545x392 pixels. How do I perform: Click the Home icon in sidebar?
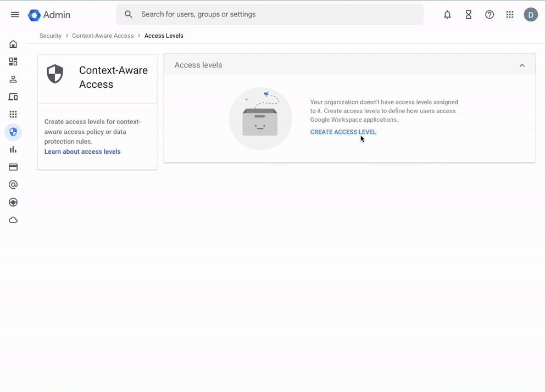(13, 44)
